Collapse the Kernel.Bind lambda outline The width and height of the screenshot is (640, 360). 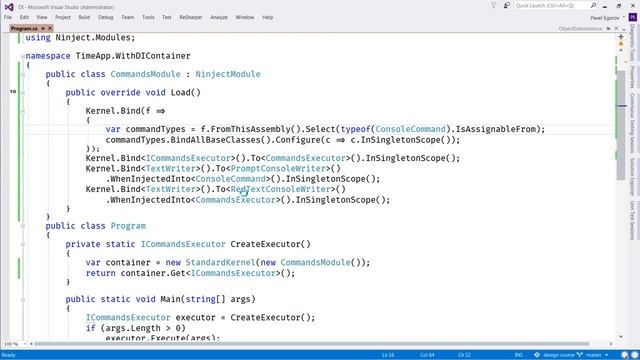(x=23, y=111)
